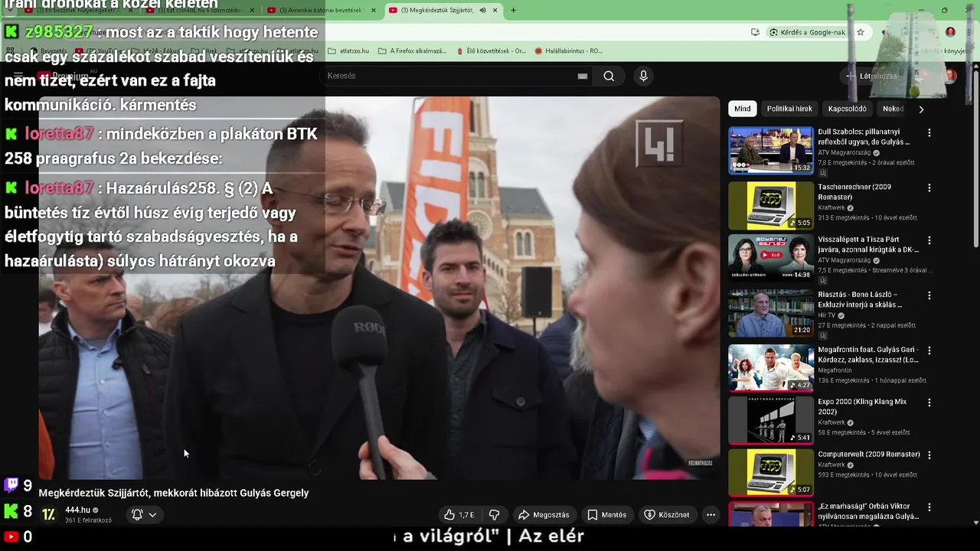The width and height of the screenshot is (980, 551).
Task: Open the Computerwelt (2009 Remaster) thumbnail
Action: point(771,472)
